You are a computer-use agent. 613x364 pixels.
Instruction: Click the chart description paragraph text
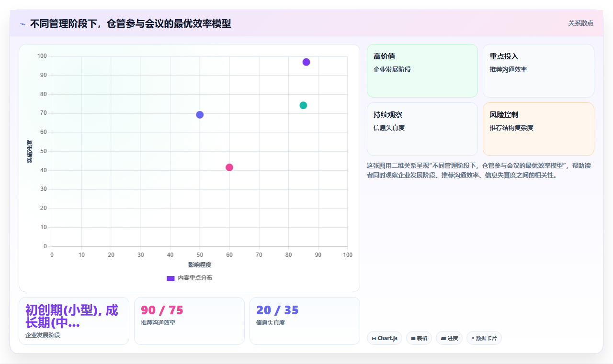click(x=479, y=170)
